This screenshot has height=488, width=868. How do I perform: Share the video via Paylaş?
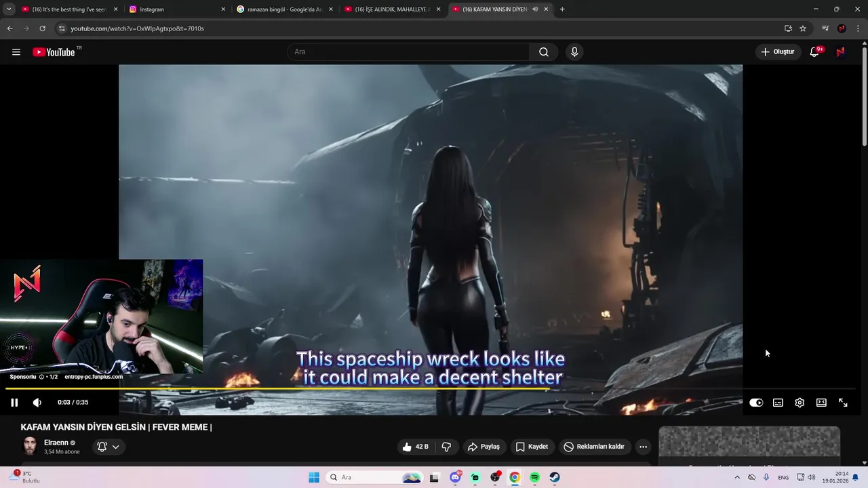coord(484,447)
